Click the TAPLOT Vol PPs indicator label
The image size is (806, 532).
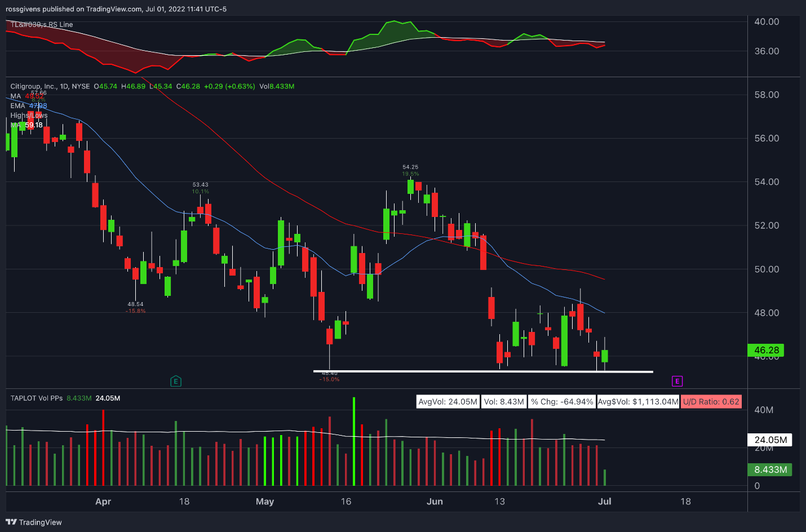pos(37,398)
